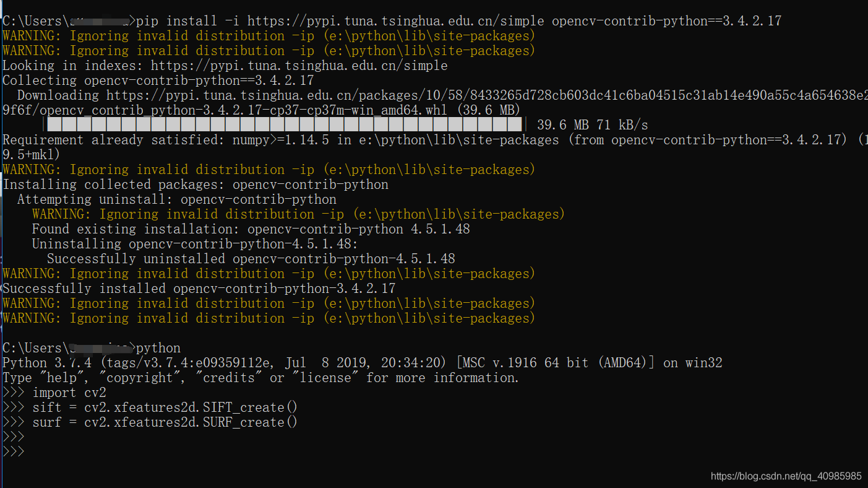Click the Attempting uninstall line
The image size is (868, 488).
(177, 199)
